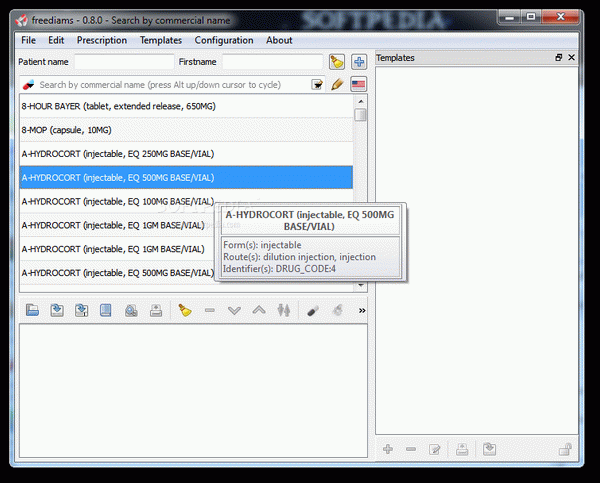Open the Prescription menu
The image size is (600, 483).
click(102, 40)
